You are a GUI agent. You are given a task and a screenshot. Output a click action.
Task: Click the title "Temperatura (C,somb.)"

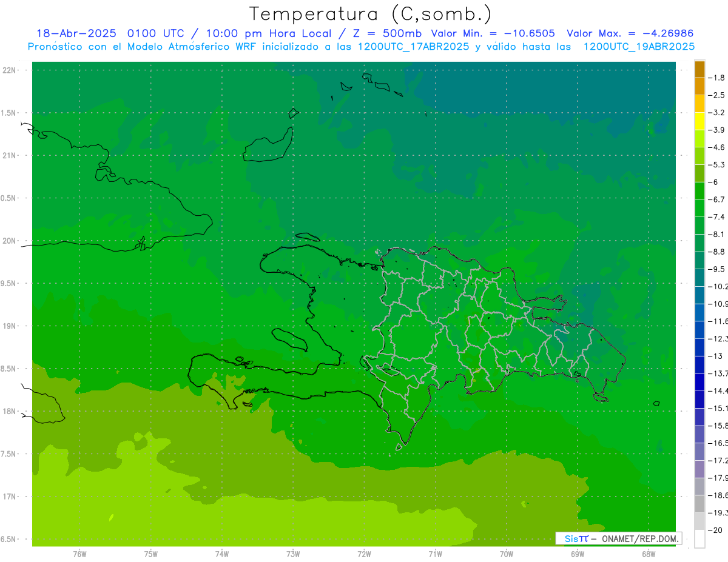371,14
